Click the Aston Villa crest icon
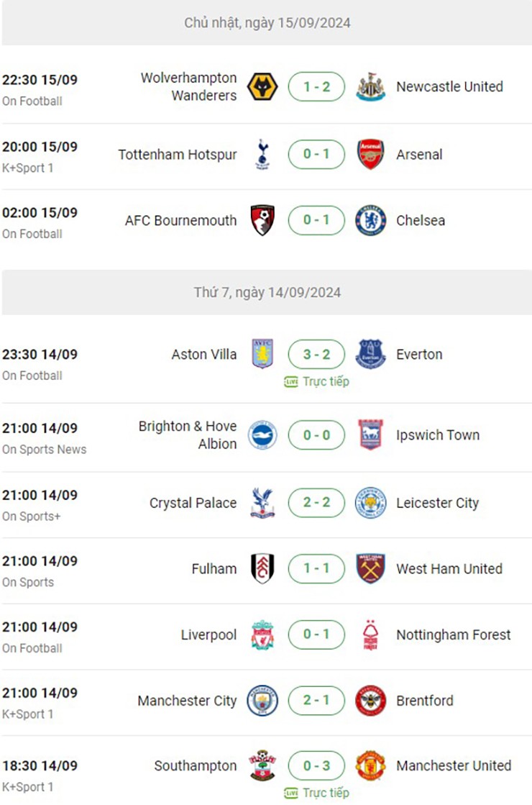 click(262, 355)
